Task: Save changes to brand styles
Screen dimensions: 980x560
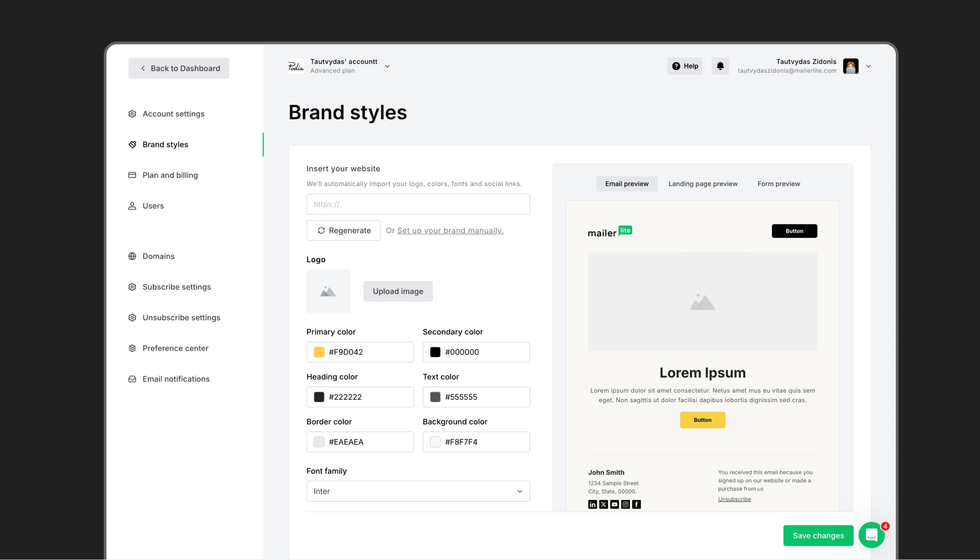Action: coord(818,536)
